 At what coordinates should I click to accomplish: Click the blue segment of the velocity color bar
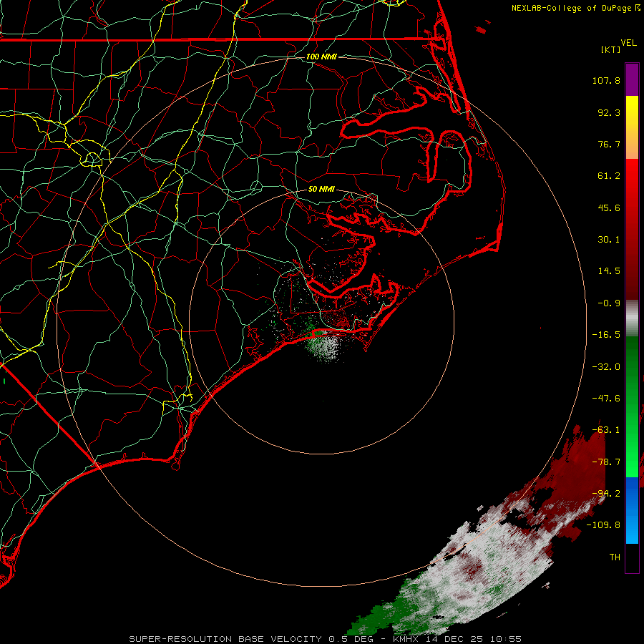pyautogui.click(x=632, y=510)
